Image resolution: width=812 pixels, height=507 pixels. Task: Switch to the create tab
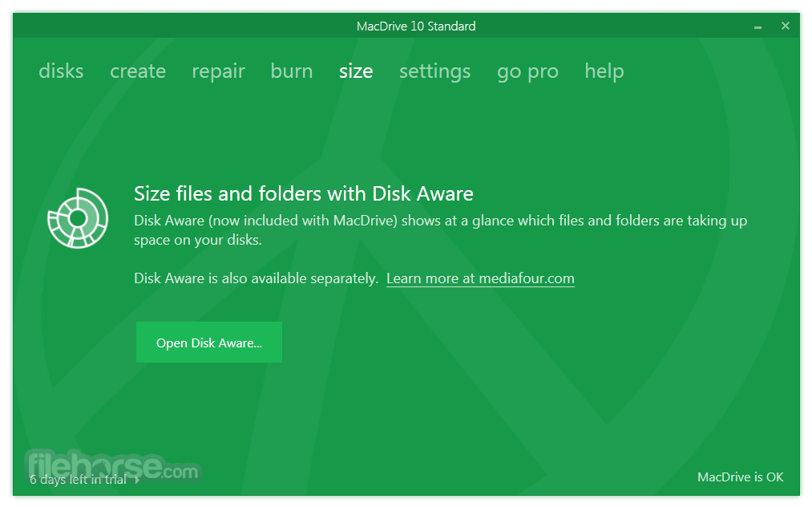pos(138,71)
